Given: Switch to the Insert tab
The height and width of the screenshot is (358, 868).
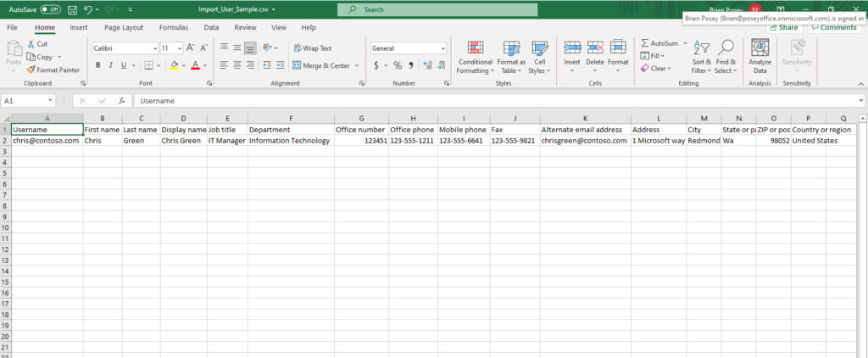Looking at the screenshot, I should (x=79, y=27).
